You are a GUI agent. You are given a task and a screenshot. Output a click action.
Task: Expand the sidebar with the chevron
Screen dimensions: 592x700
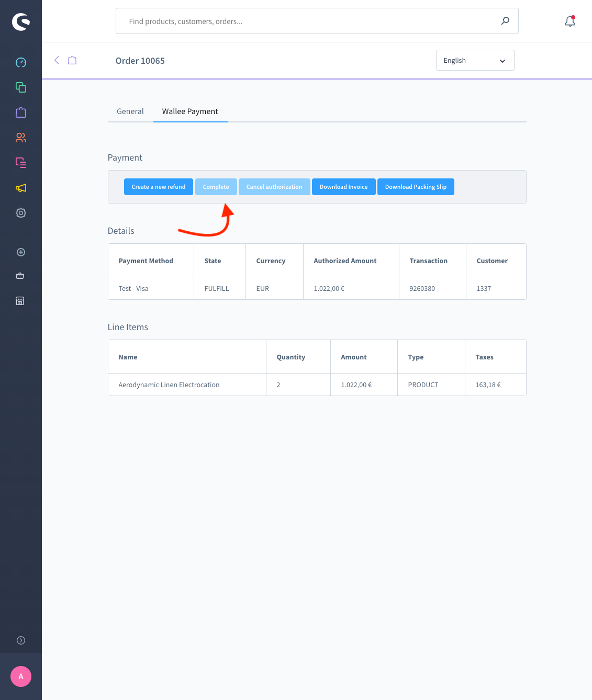click(21, 640)
